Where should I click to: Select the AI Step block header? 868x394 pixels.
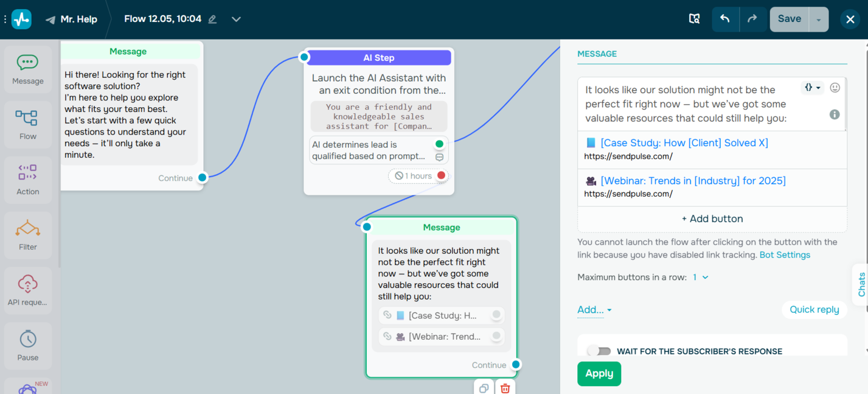tap(379, 58)
